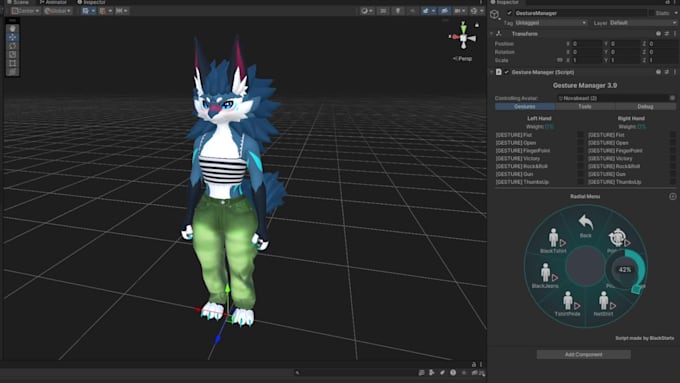680x383 pixels.
Task: Toggle scene audio button
Action: coord(412,11)
